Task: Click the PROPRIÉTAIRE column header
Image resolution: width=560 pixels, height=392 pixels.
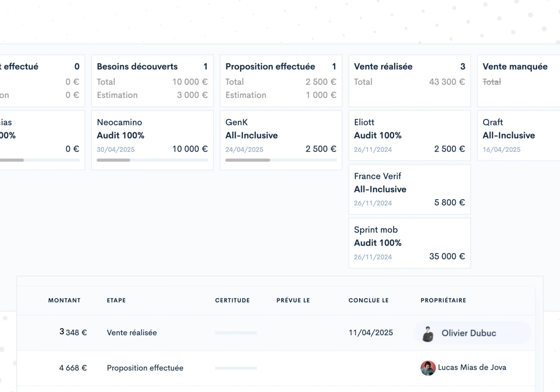Action: tap(443, 300)
